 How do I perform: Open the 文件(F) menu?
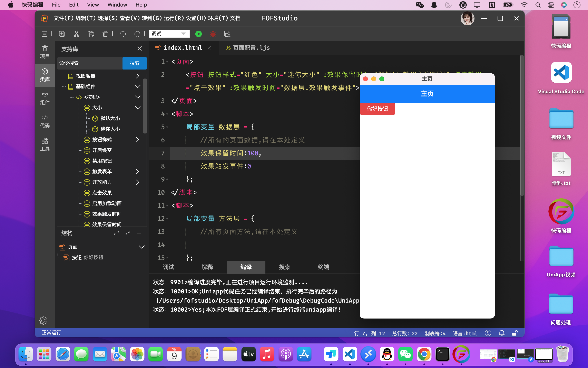64,18
